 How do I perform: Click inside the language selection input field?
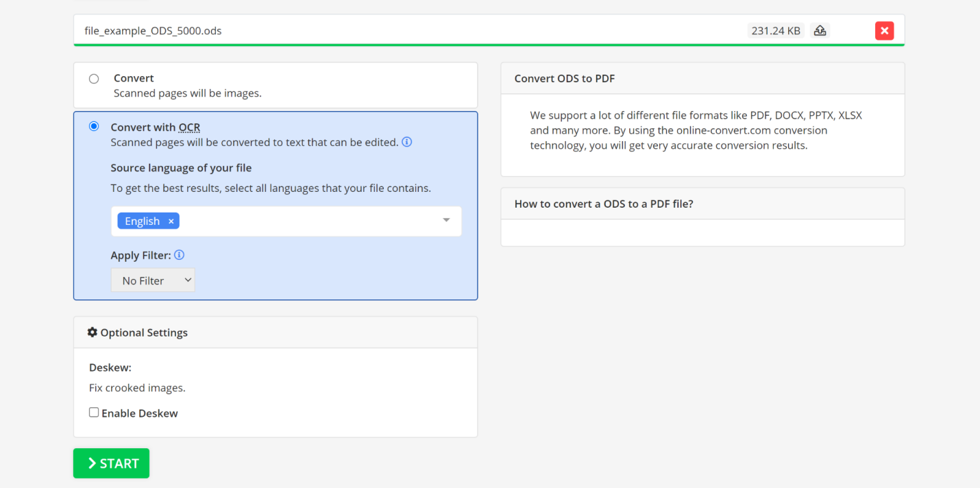308,221
